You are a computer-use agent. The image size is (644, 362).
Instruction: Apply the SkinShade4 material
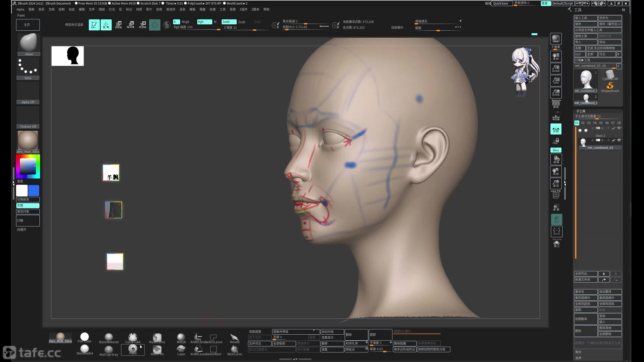pyautogui.click(x=85, y=350)
